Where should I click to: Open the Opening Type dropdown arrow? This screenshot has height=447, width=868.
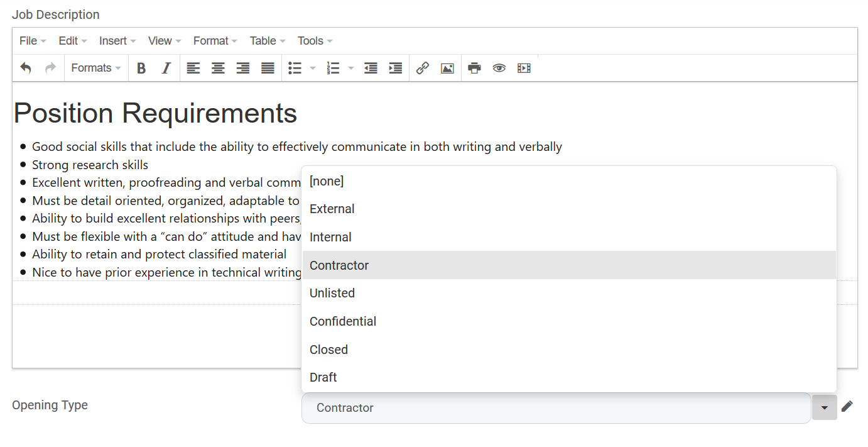click(824, 407)
